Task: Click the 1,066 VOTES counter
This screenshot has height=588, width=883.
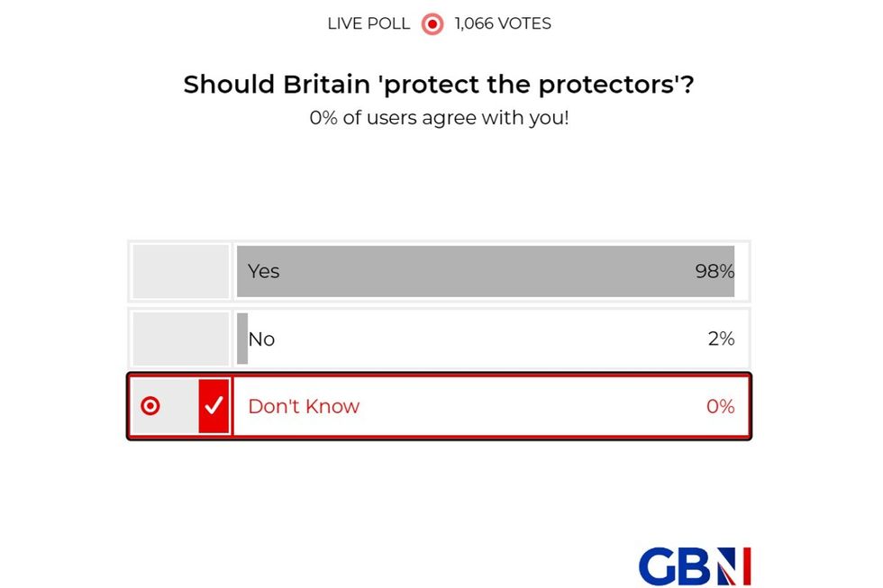Action: [x=502, y=23]
